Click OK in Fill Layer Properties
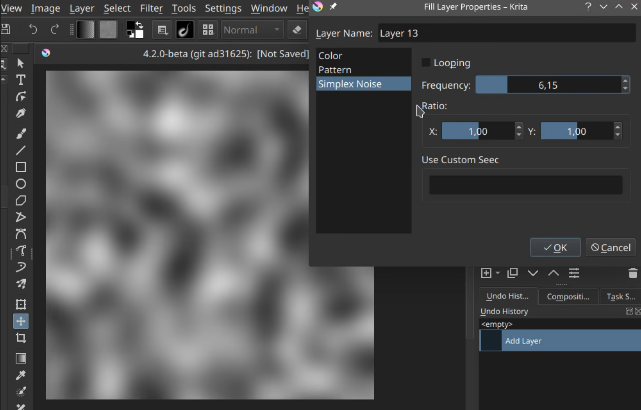The width and height of the screenshot is (641, 410). click(x=555, y=247)
